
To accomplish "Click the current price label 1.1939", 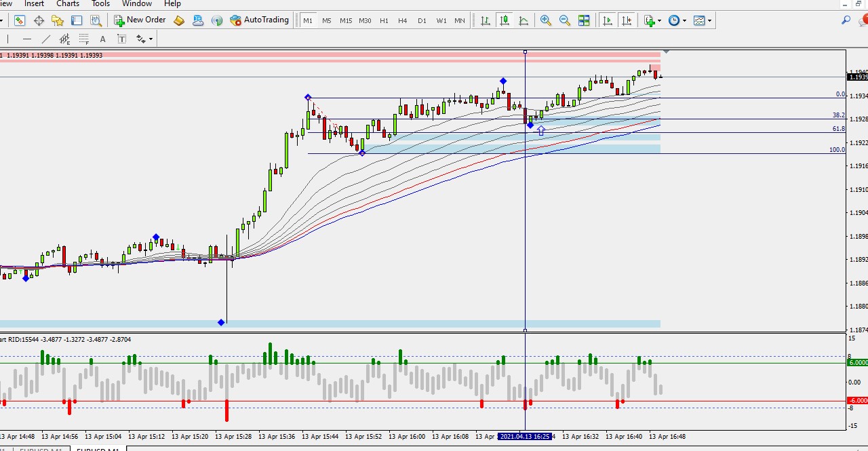I will point(857,77).
